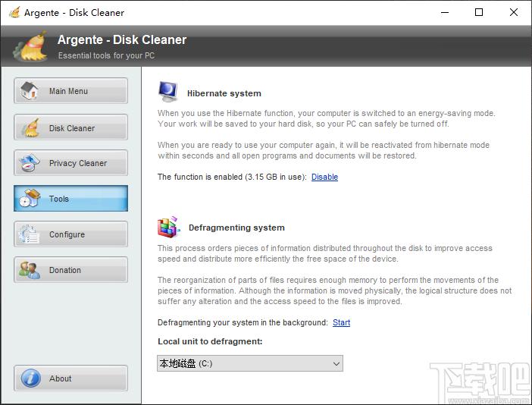Open the Privacy Cleaner page
The width and height of the screenshot is (532, 405).
[x=71, y=163]
